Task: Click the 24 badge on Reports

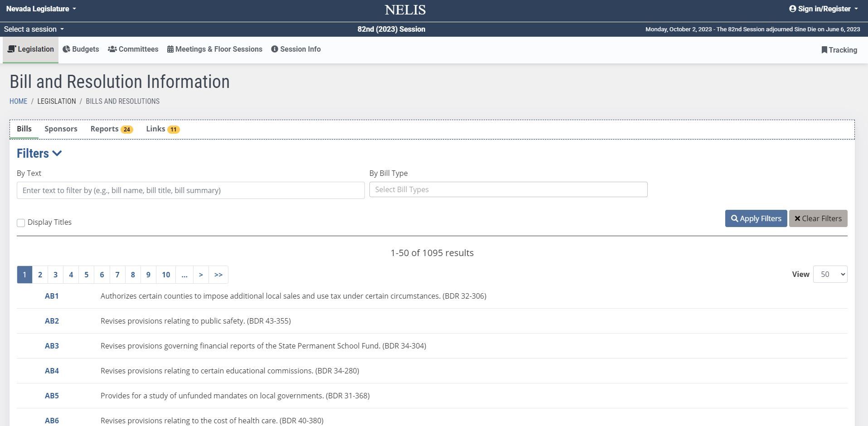Action: tap(127, 130)
